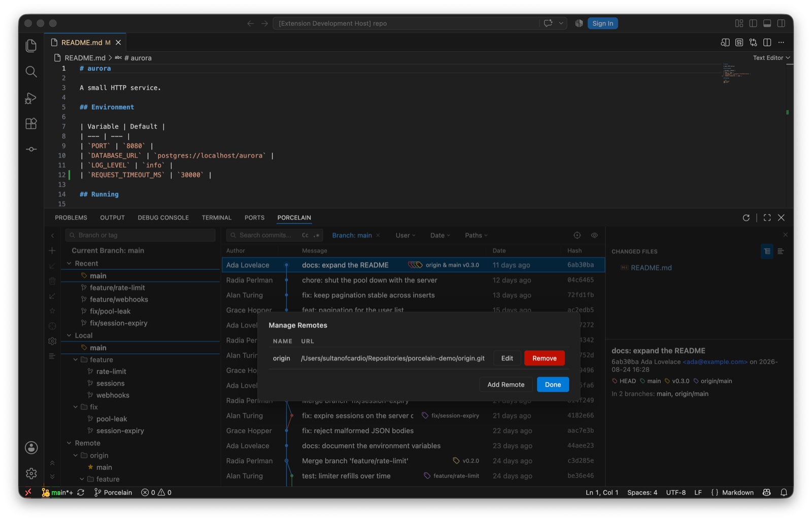Click the plus icon to create a branch
The image size is (812, 521).
(x=52, y=251)
